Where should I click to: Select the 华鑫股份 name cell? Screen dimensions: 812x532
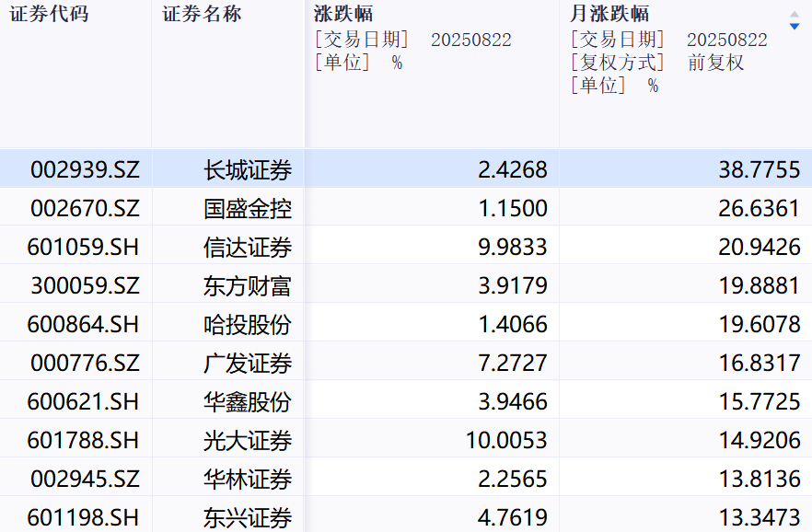point(248,402)
